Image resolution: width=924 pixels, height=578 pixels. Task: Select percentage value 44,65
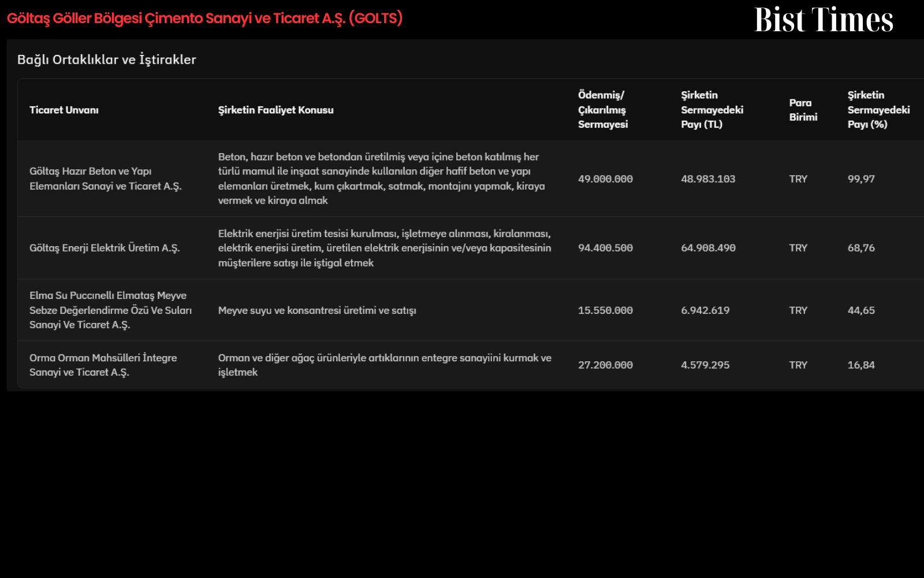pyautogui.click(x=861, y=310)
